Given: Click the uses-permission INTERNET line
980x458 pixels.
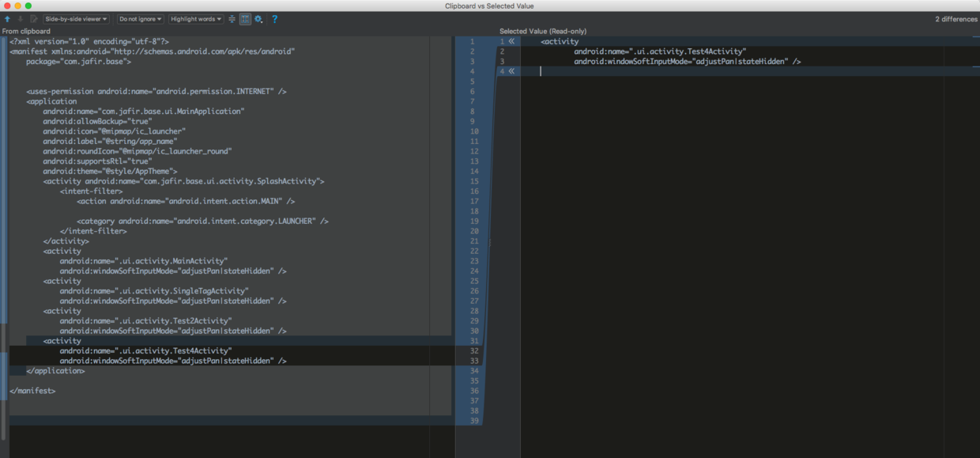Looking at the screenshot, I should (x=156, y=91).
